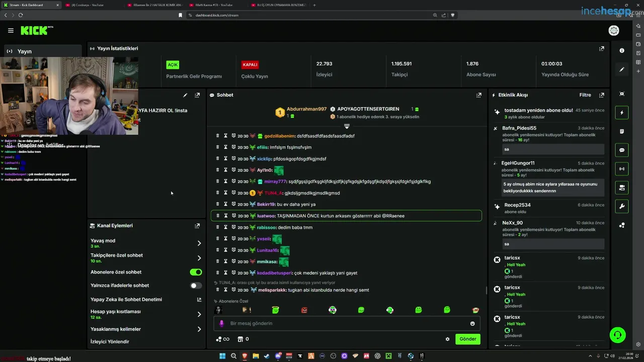Open the Filtre menu in Etkinlik Akışı
The width and height of the screenshot is (644, 362).
click(585, 95)
